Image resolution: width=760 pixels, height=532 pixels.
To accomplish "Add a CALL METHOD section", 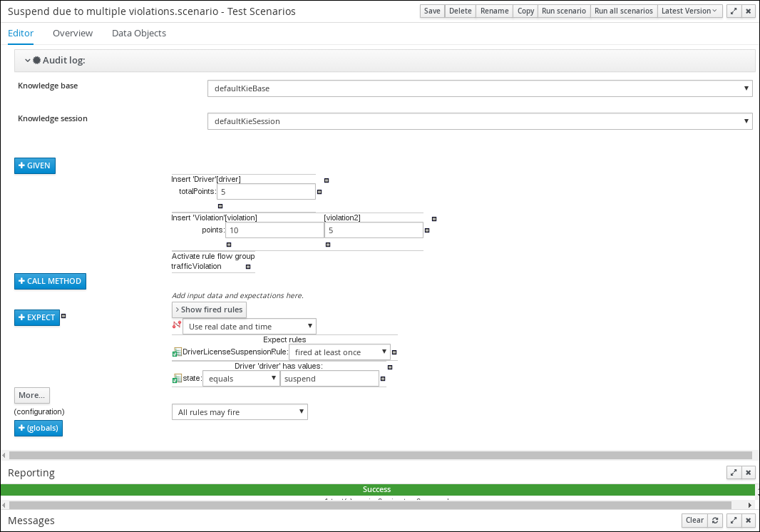I will coord(51,281).
